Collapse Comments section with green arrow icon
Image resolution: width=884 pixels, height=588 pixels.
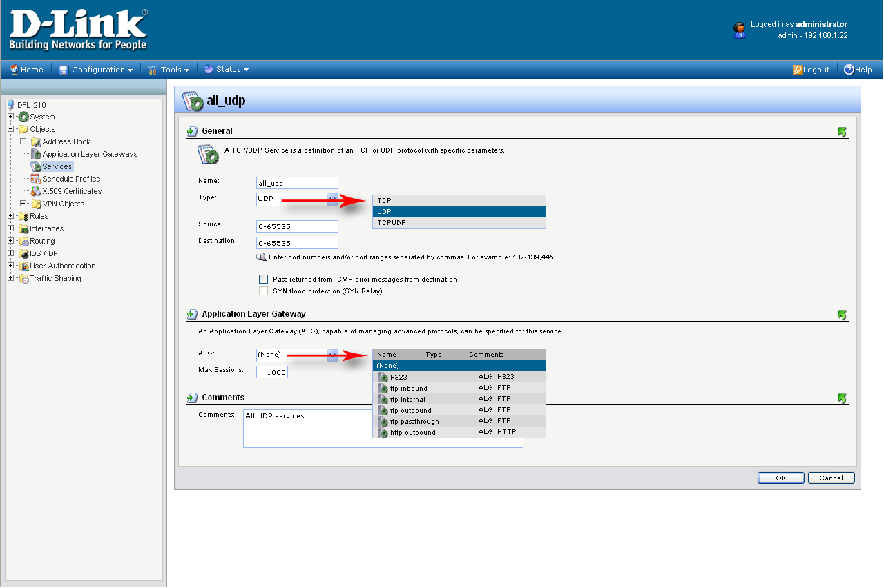tap(843, 398)
